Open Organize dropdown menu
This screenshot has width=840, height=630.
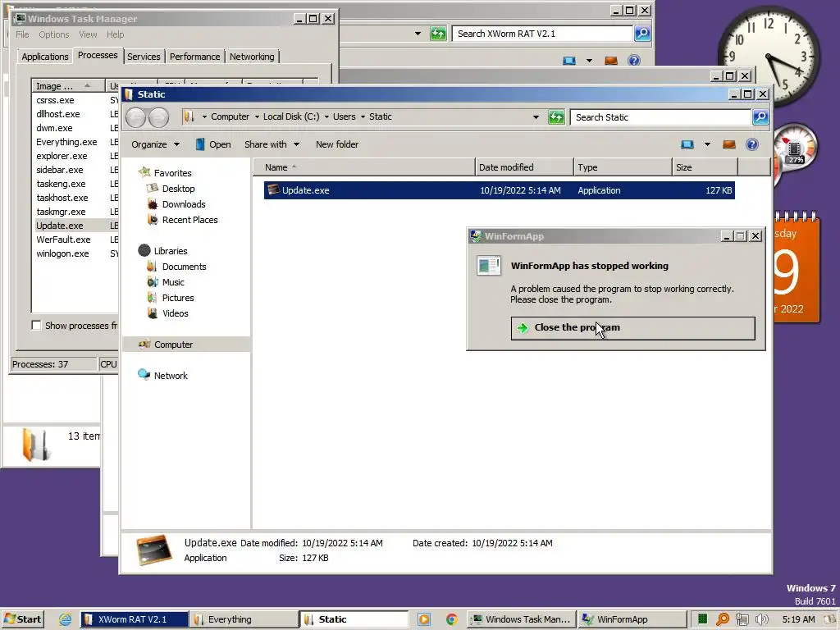coord(155,144)
